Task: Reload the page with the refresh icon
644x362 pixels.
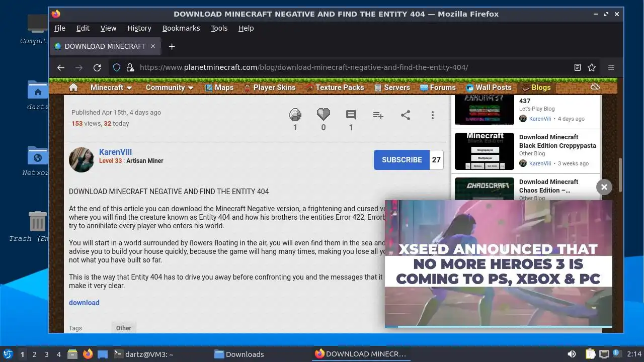Action: click(97, 67)
